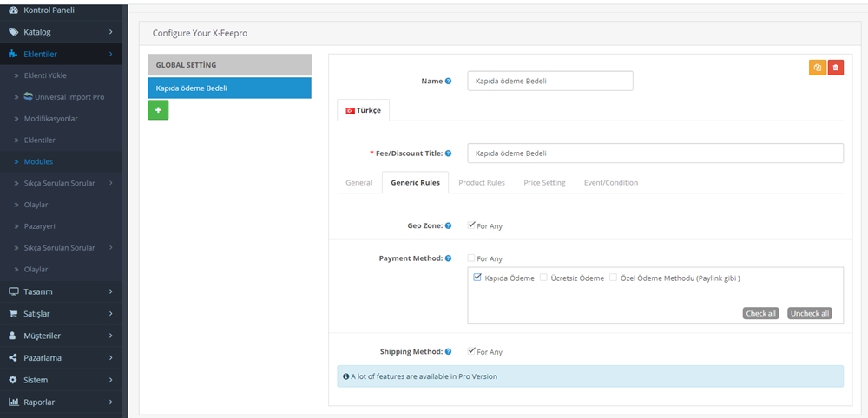Check the Özel Ödeme Methodu checkbox
868x418 pixels.
[x=614, y=278]
